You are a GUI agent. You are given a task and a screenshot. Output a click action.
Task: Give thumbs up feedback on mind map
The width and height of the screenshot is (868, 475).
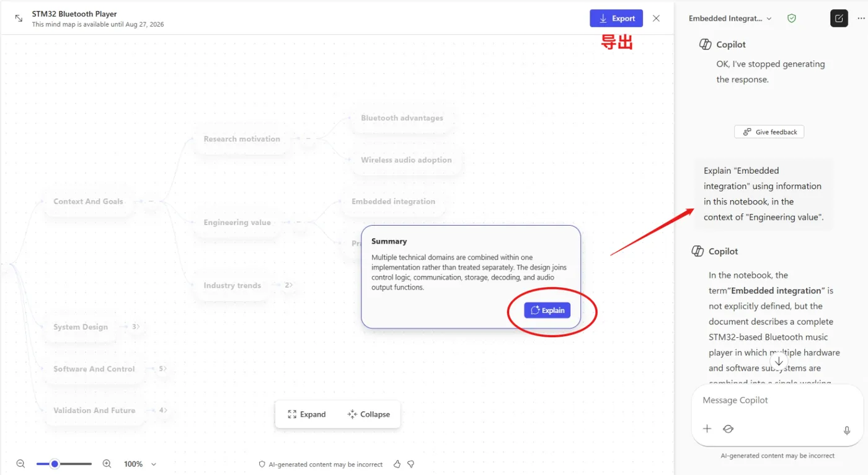click(397, 464)
